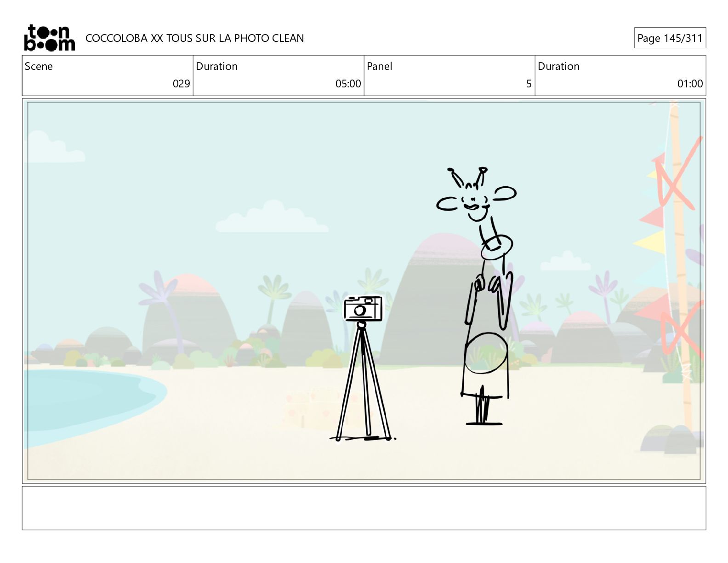Image resolution: width=728 pixels, height=563 pixels.
Task: Click the sandcastle on the beach
Action: (308, 407)
